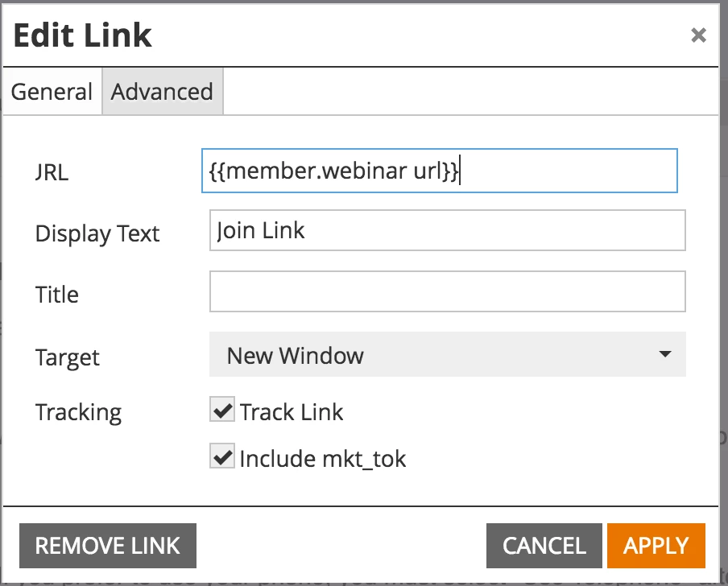Click the Tracking section label
The image size is (728, 586).
click(x=78, y=412)
